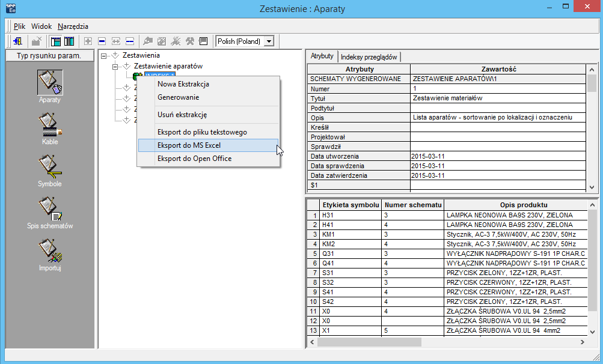
Task: Click the Atrybuty column header
Action: click(x=359, y=69)
